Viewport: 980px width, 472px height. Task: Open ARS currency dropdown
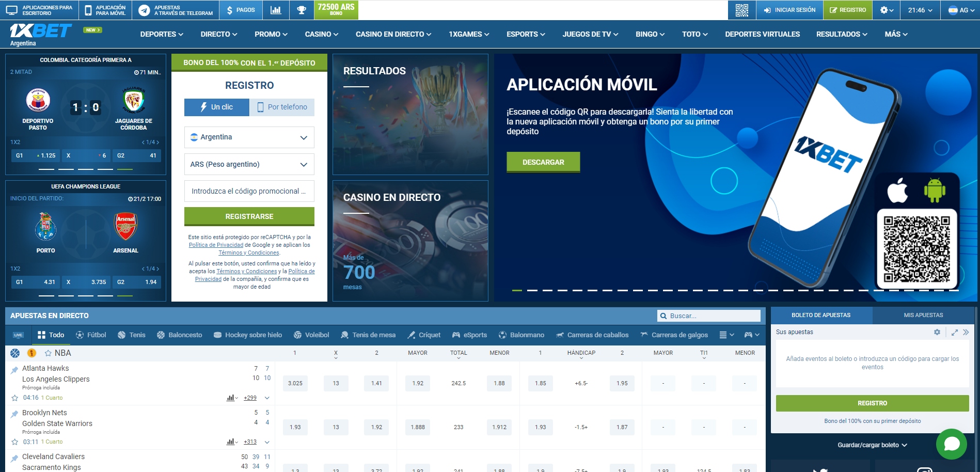249,164
